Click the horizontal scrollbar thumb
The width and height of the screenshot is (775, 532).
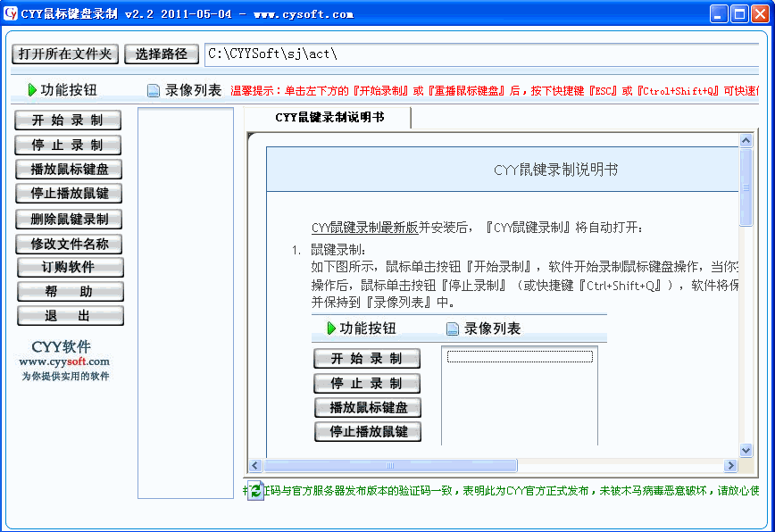(390, 465)
